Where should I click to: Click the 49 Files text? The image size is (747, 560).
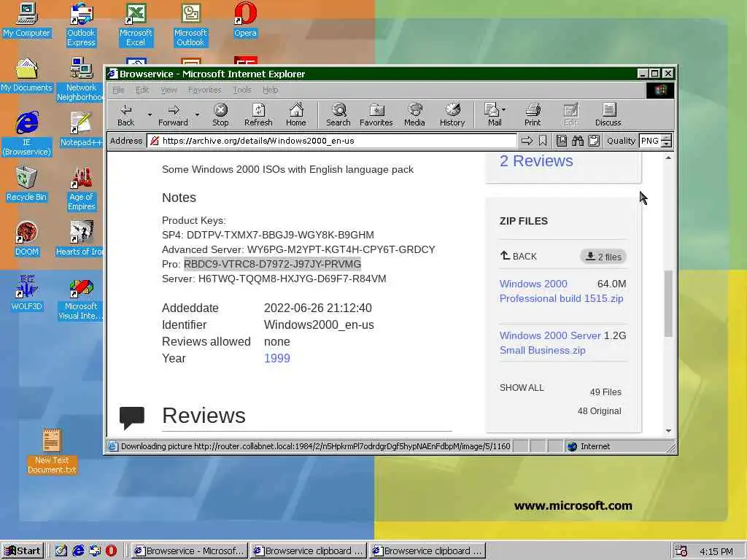pos(605,392)
